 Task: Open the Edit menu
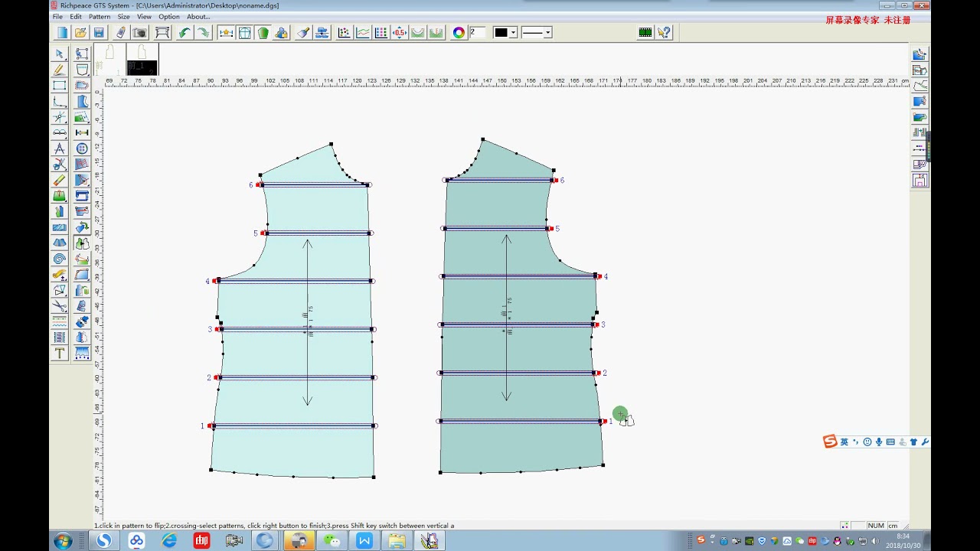[76, 16]
